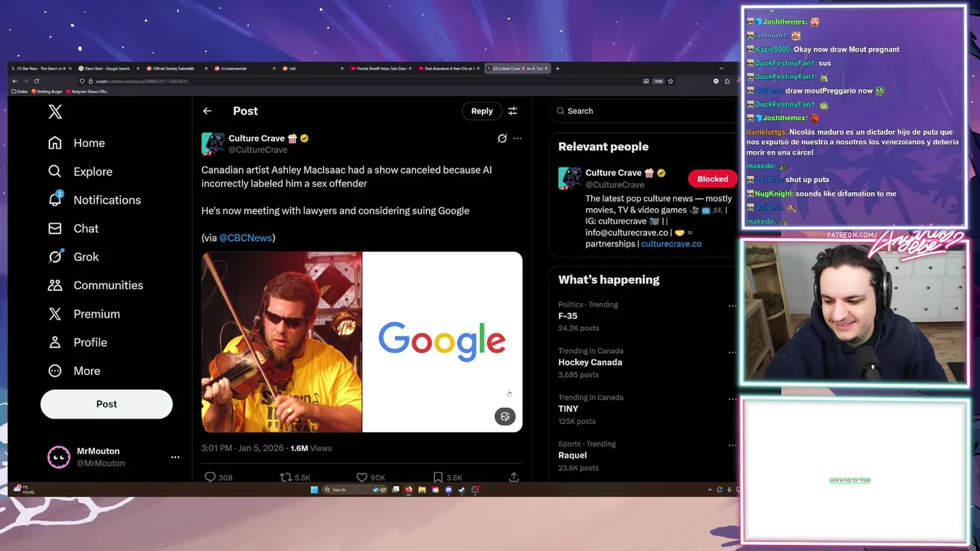980x551 pixels.
Task: Open reply filter settings icon
Action: (513, 111)
